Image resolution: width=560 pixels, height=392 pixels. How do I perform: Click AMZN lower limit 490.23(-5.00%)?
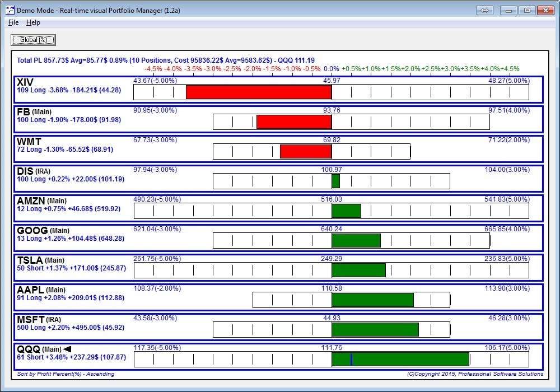(x=157, y=199)
